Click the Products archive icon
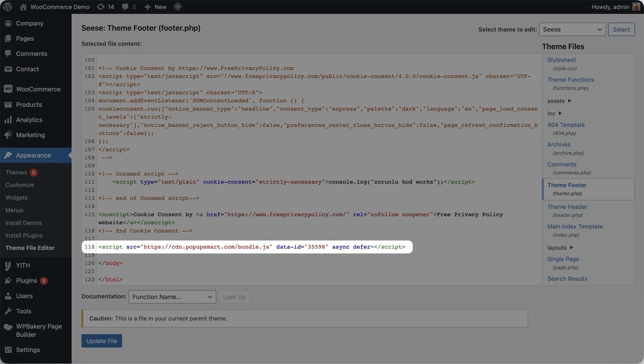Image resolution: width=644 pixels, height=364 pixels. pos(8,104)
